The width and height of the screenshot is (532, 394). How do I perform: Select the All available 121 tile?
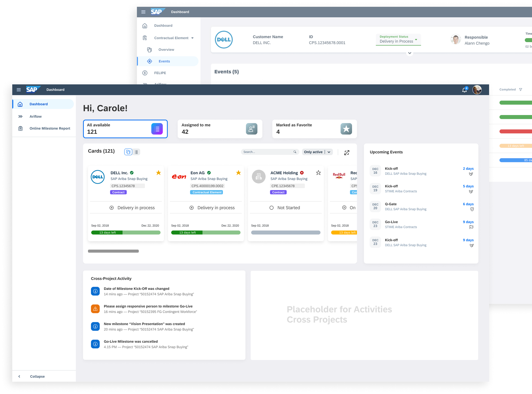point(125,129)
